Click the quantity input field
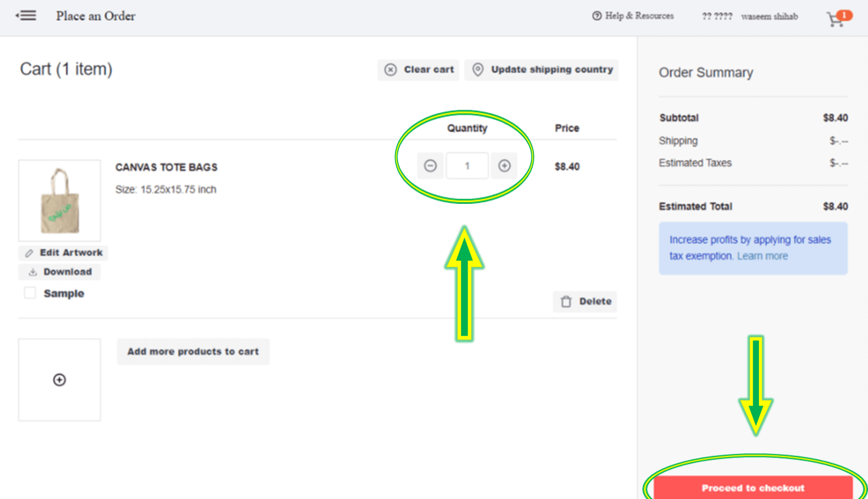868x499 pixels. pos(467,166)
